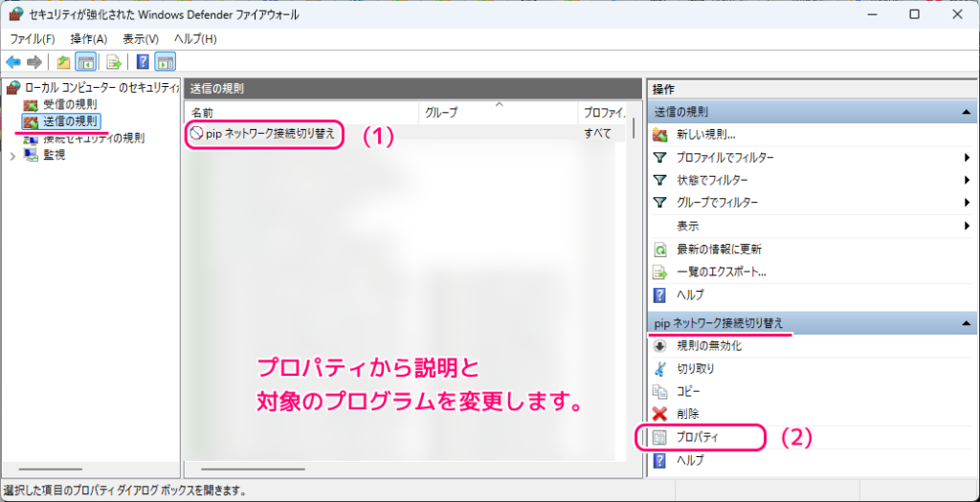Click 規則の無効化 action
The width and height of the screenshot is (980, 502).
point(709,345)
